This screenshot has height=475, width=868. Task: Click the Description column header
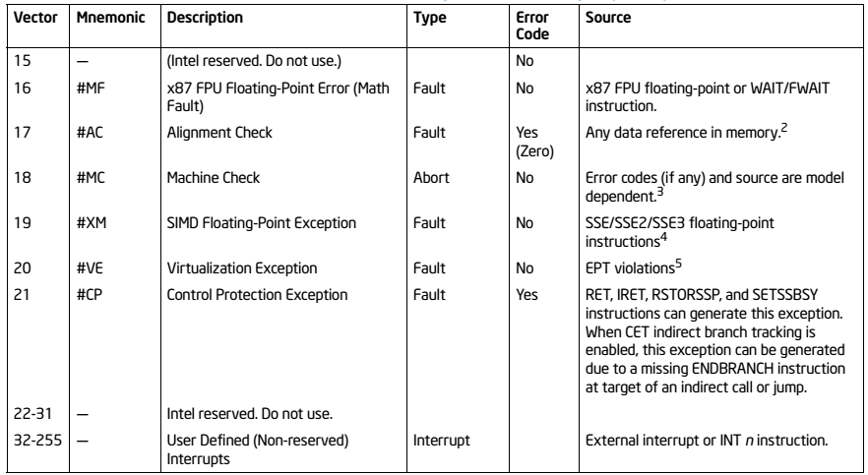click(x=205, y=18)
